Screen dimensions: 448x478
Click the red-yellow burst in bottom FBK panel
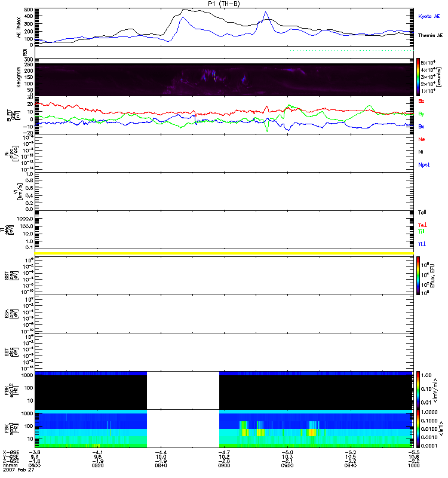(x=312, y=432)
